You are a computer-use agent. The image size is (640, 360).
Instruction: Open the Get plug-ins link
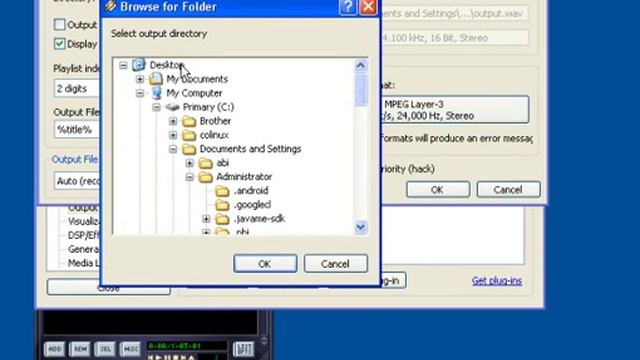497,281
